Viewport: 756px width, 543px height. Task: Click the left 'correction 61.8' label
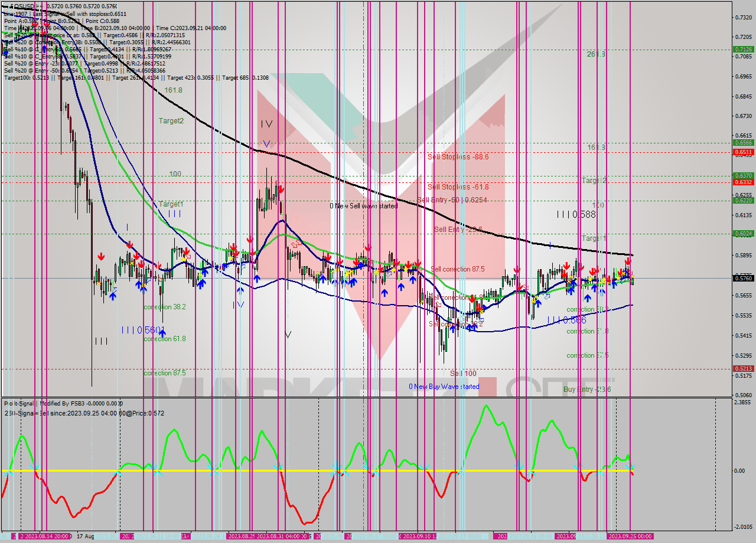click(x=165, y=339)
